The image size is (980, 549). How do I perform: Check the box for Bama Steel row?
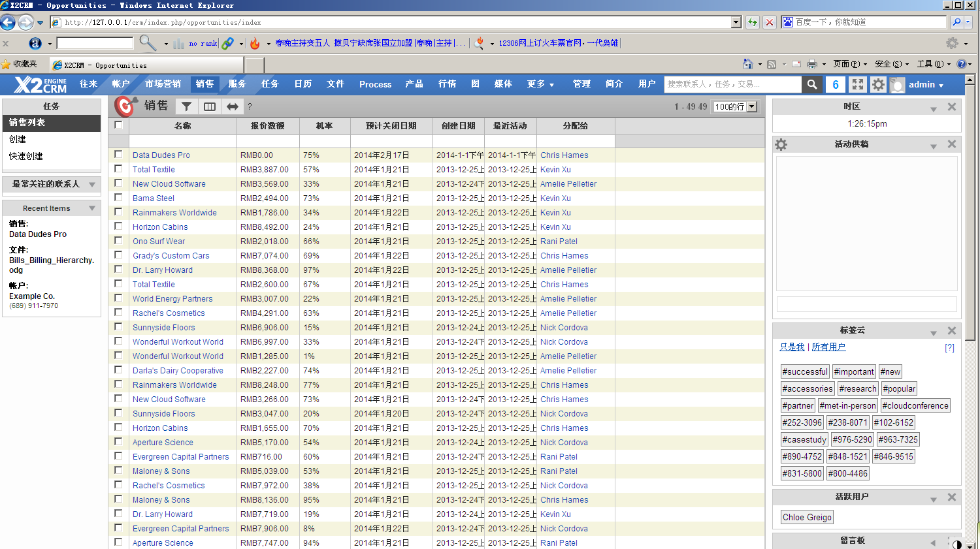tap(118, 198)
